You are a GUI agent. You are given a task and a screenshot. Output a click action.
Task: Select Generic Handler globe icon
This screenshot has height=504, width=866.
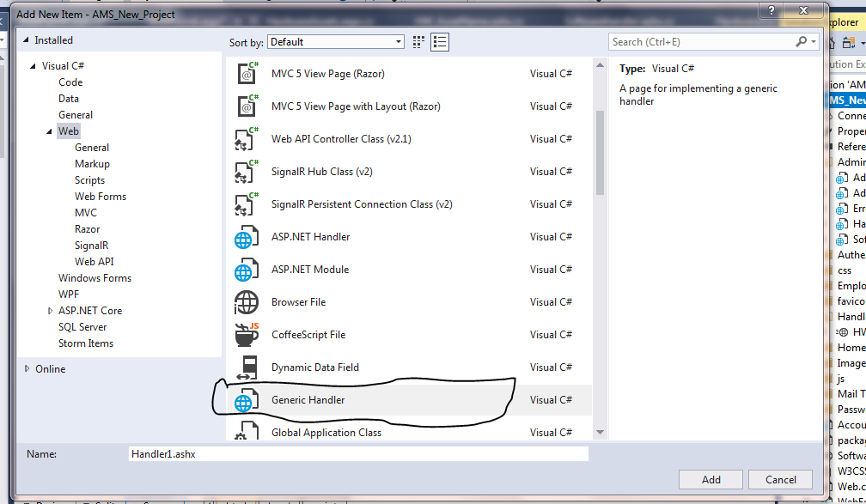click(247, 399)
